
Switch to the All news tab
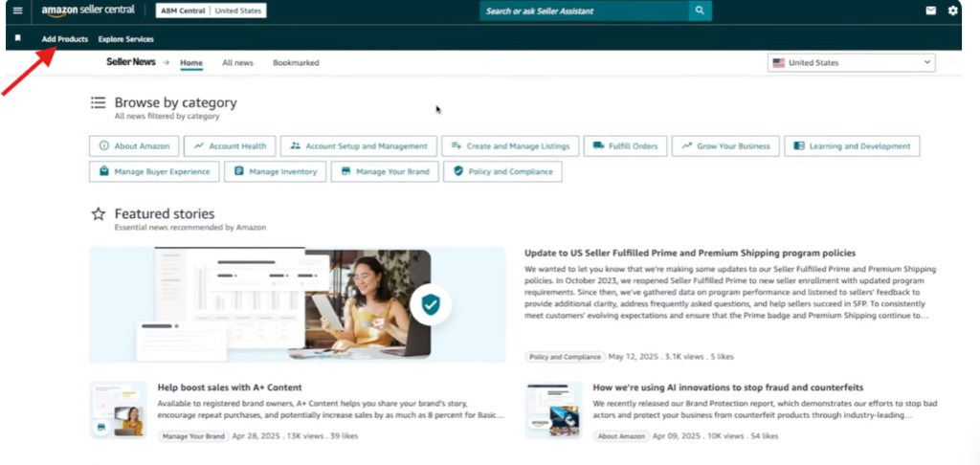pyautogui.click(x=237, y=63)
